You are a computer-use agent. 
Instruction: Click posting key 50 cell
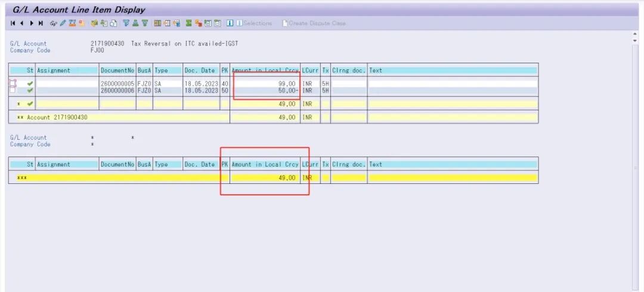pos(225,90)
